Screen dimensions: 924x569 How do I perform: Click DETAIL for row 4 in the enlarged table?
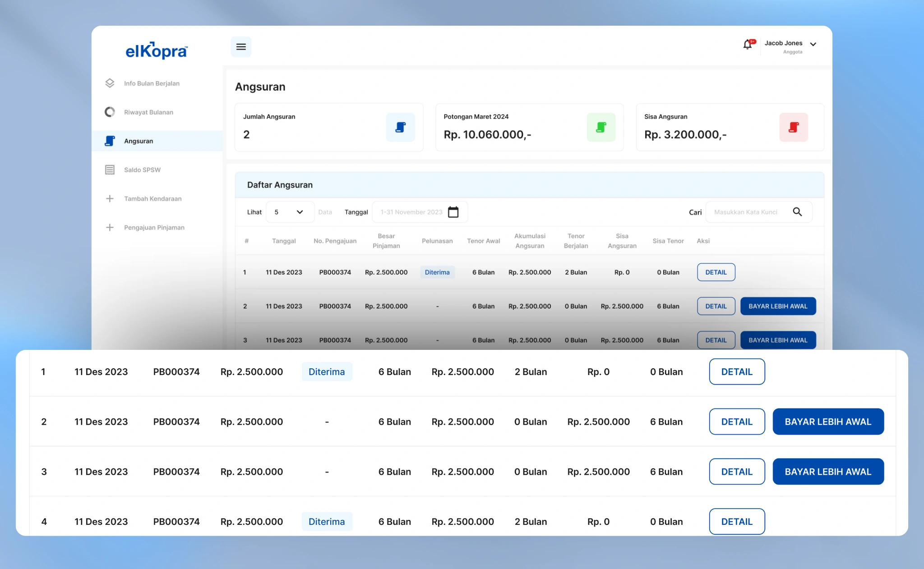coord(737,522)
